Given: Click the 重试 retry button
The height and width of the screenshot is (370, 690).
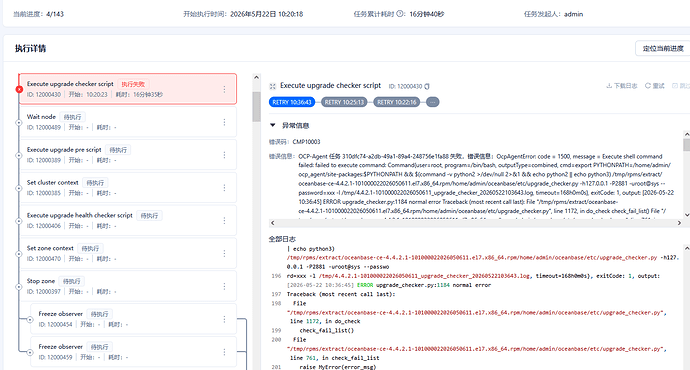Looking at the screenshot, I should coord(655,86).
